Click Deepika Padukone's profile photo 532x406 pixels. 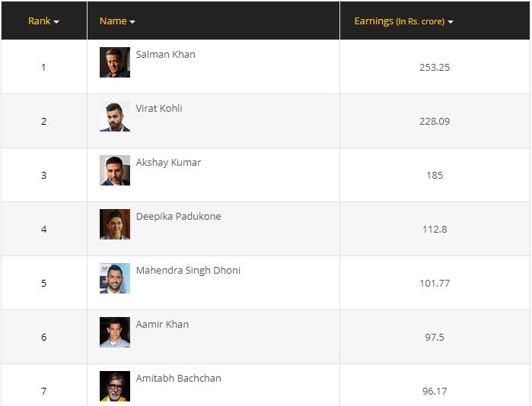(x=115, y=224)
